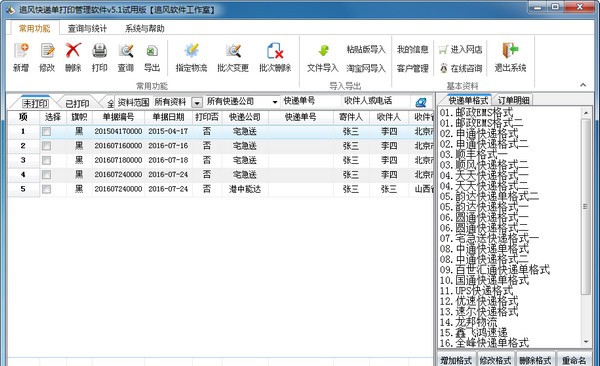Image resolution: width=600 pixels, height=366 pixels.
Task: Click the 快递单号 search input field
Action: coord(311,101)
